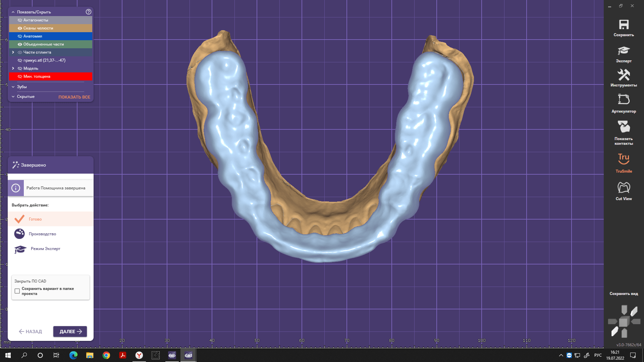Open the TruSmile icon

624,159
